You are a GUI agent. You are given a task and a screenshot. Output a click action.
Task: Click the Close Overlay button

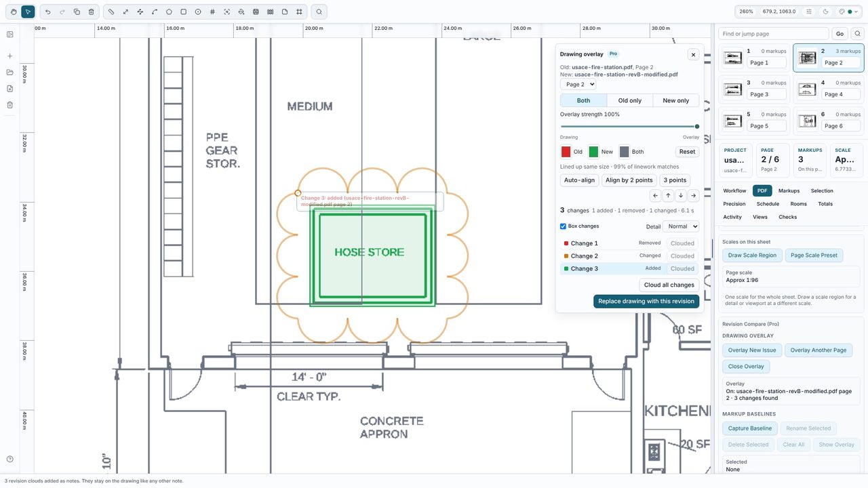tap(746, 367)
